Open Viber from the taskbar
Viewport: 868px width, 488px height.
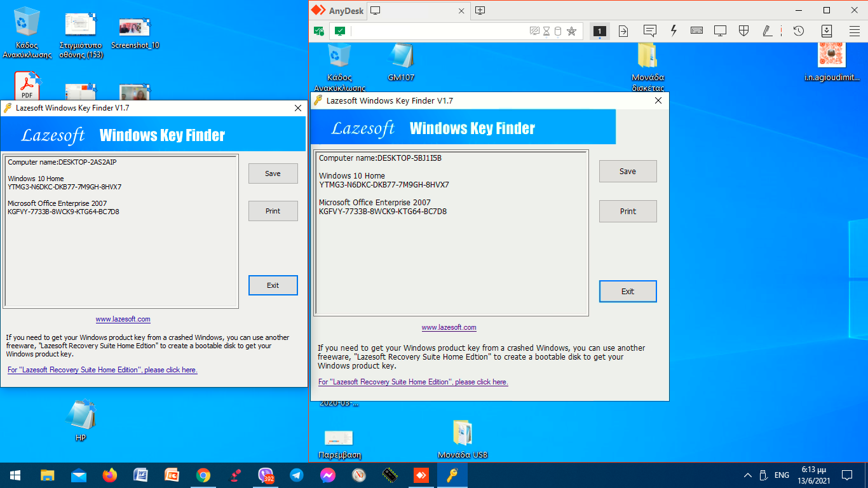coord(266,475)
